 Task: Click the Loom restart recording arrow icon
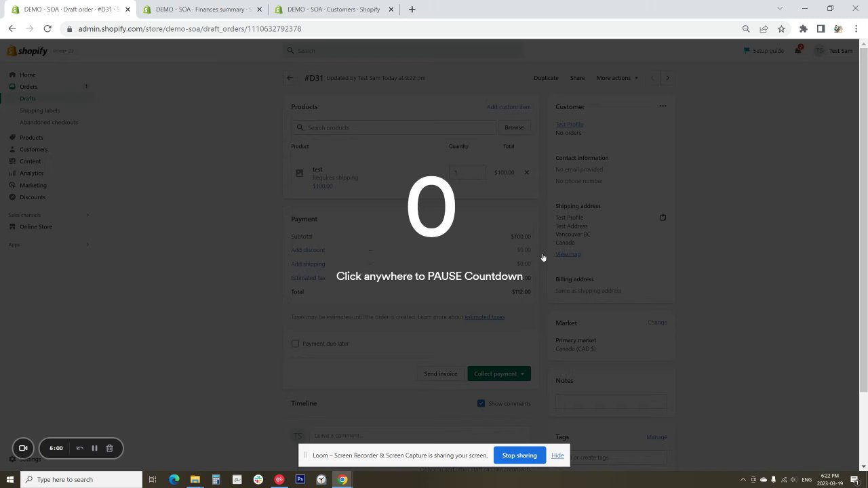[x=79, y=448]
